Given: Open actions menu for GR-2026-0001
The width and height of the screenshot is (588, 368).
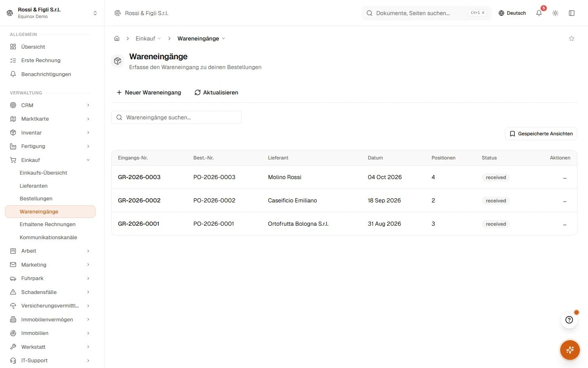Looking at the screenshot, I should tap(565, 224).
